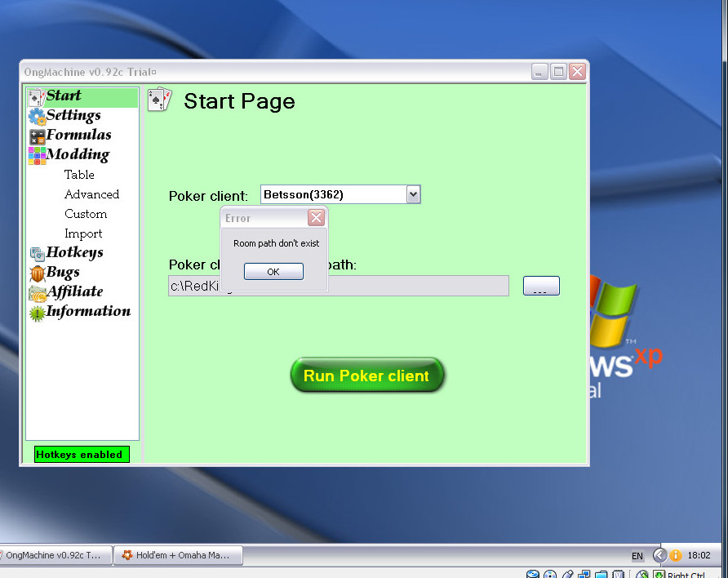The width and height of the screenshot is (728, 578).
Task: Select the colored tiles Modding icon
Action: pyautogui.click(x=37, y=156)
